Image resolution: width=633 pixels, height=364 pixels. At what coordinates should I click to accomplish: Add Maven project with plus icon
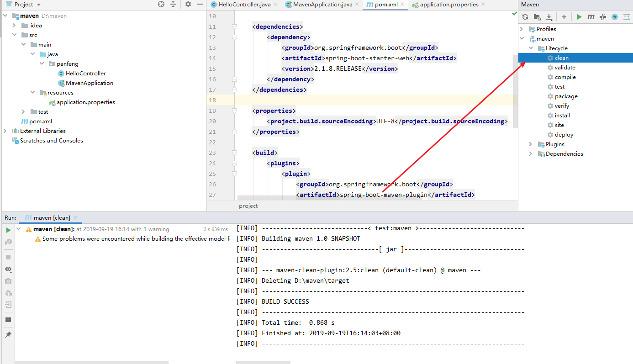(564, 17)
